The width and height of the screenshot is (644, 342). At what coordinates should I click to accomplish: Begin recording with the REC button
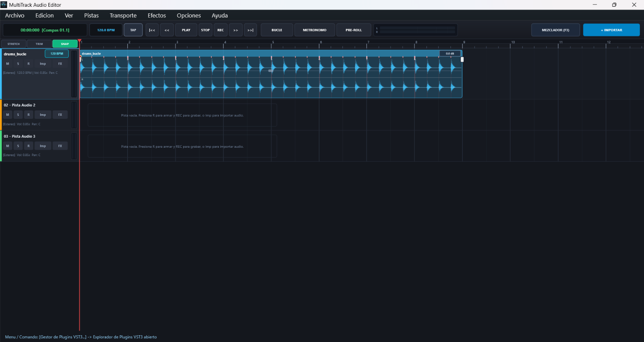(221, 30)
